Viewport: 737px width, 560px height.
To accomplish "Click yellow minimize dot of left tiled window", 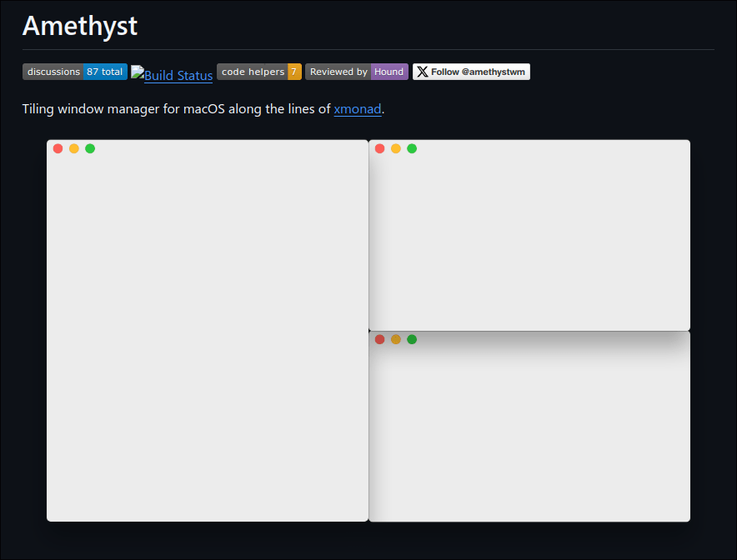I will 74,148.
